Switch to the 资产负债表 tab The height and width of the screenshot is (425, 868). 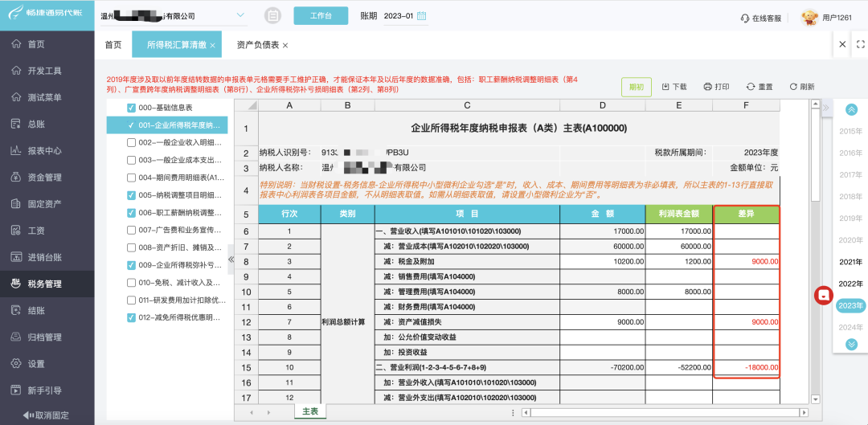[x=258, y=45]
